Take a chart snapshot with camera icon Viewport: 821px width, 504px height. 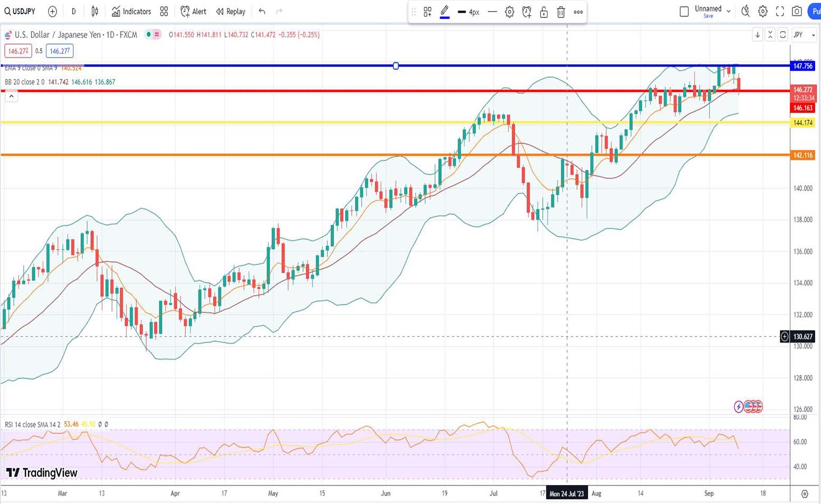pos(797,11)
